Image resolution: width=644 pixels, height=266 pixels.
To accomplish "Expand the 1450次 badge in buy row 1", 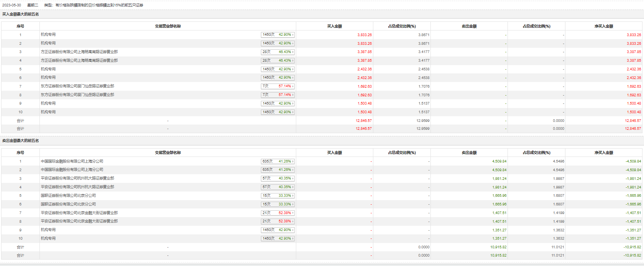I will point(277,35).
